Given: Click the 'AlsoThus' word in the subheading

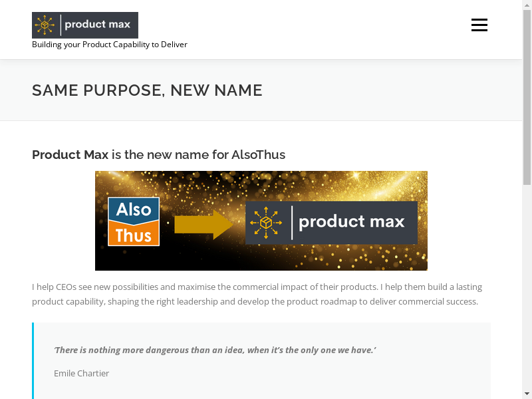Looking at the screenshot, I should click(x=258, y=155).
